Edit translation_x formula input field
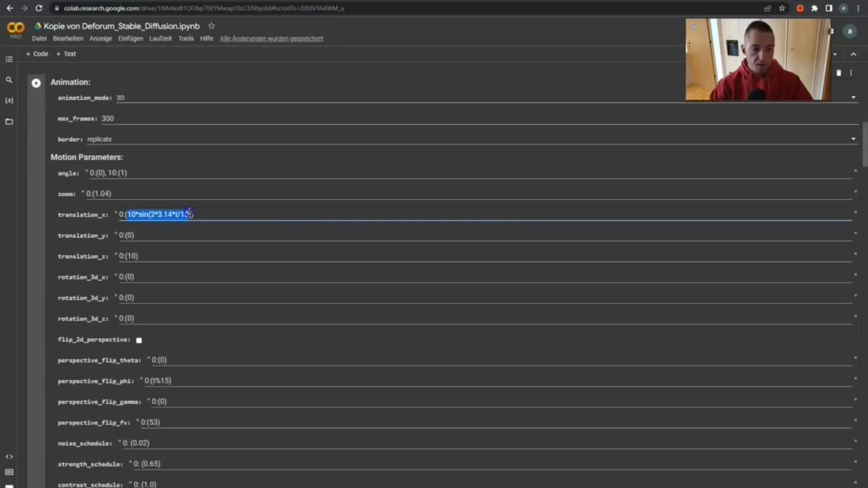Viewport: 868px width, 488px height. point(156,214)
